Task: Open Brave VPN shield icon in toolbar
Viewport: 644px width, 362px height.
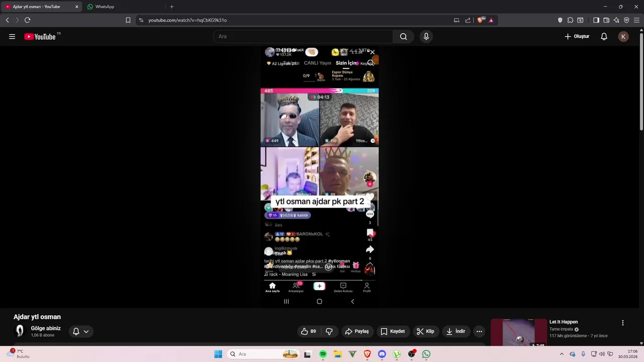Action: tap(626, 20)
